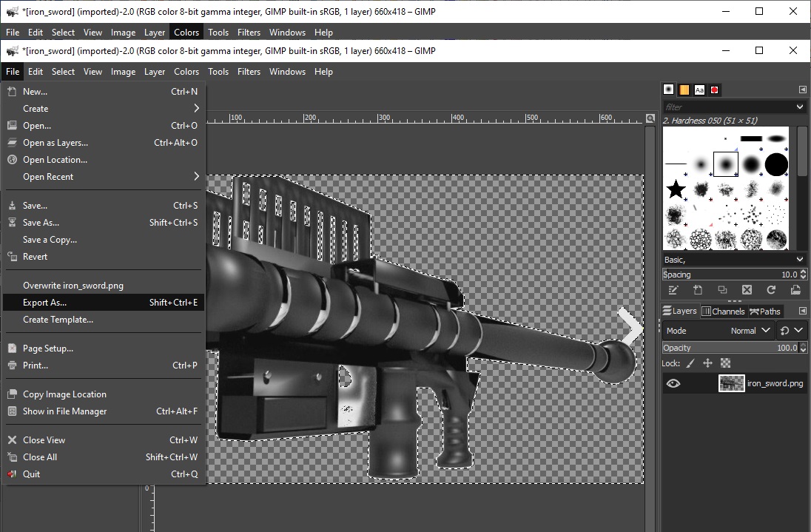Expand the brush filter dropdown
This screenshot has width=811, height=532.
click(x=799, y=107)
